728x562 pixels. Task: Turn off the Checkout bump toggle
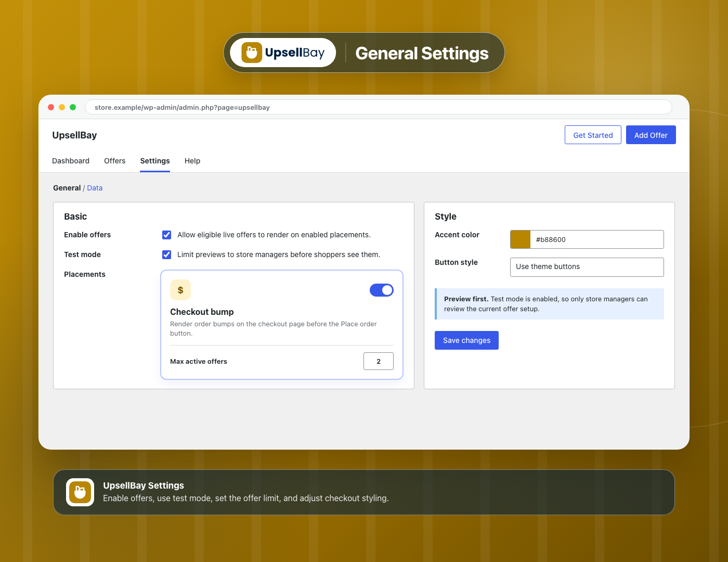(x=382, y=290)
